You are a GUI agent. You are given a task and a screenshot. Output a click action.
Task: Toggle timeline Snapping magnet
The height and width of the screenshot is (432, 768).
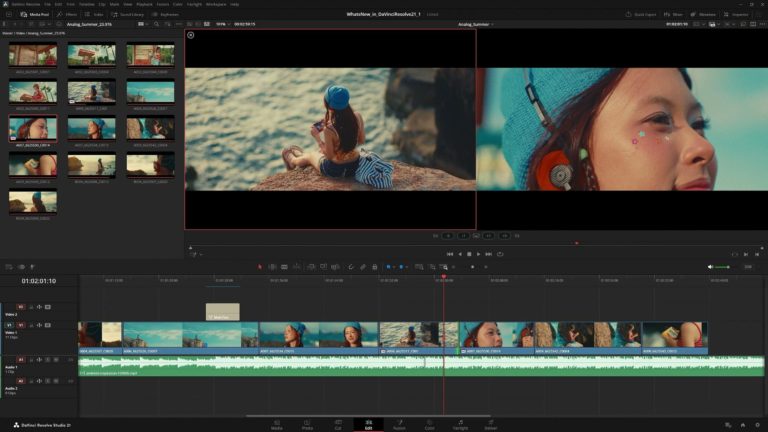pyautogui.click(x=351, y=267)
